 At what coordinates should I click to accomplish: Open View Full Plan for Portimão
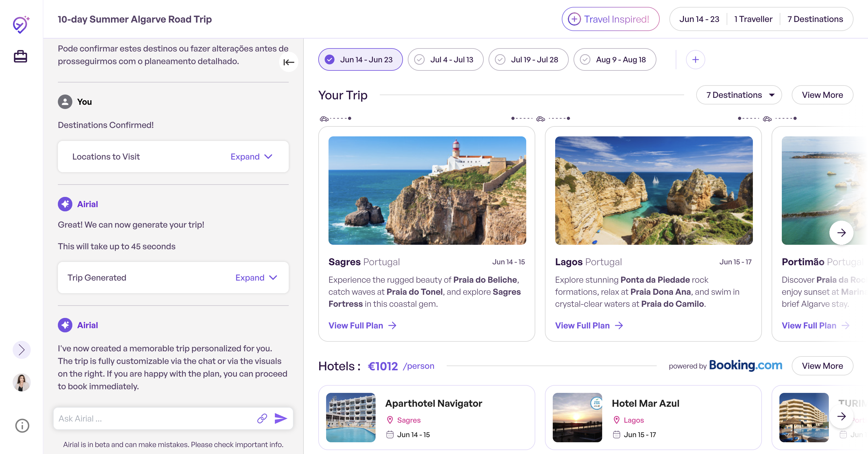coord(816,325)
